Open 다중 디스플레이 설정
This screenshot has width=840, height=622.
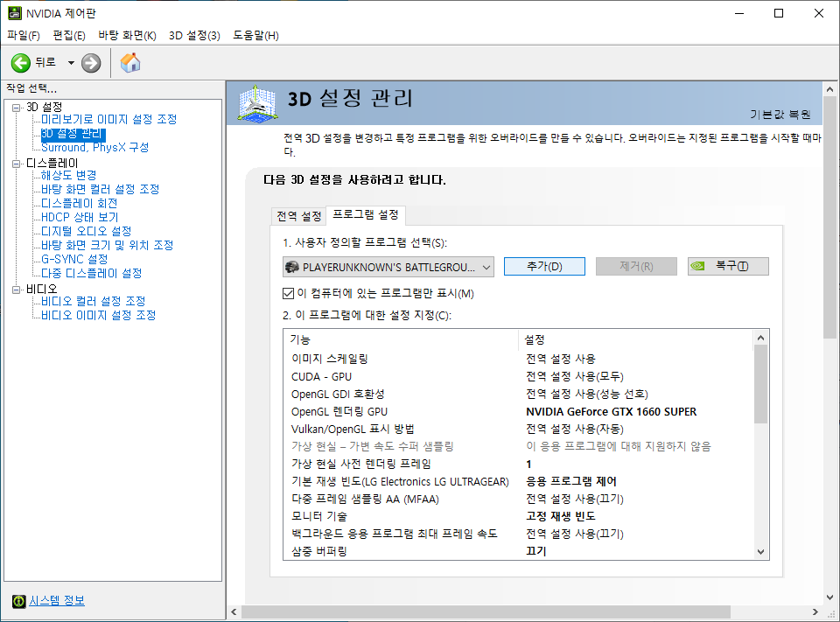point(92,273)
